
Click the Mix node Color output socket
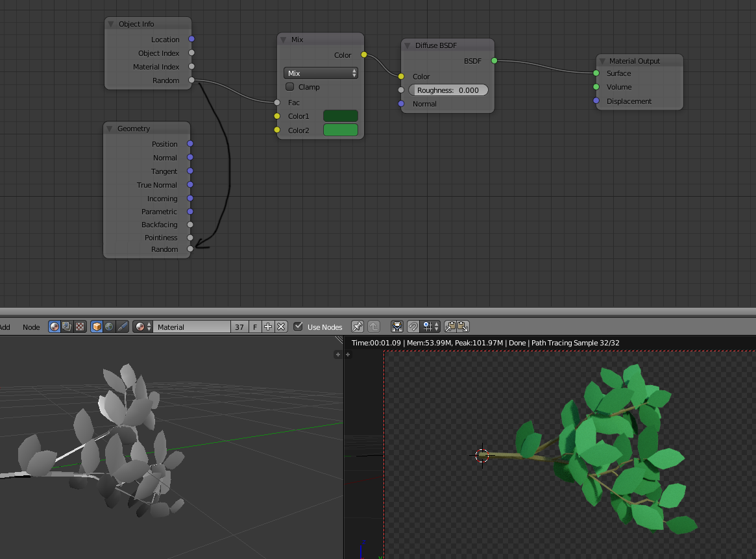[364, 55]
